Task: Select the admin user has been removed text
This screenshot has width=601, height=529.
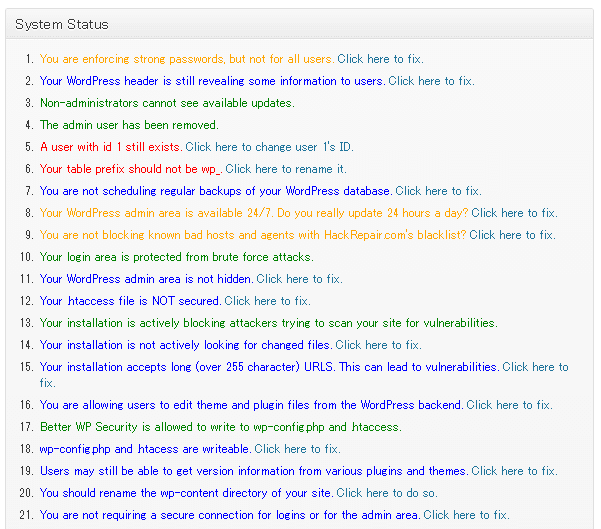Action: click(129, 125)
